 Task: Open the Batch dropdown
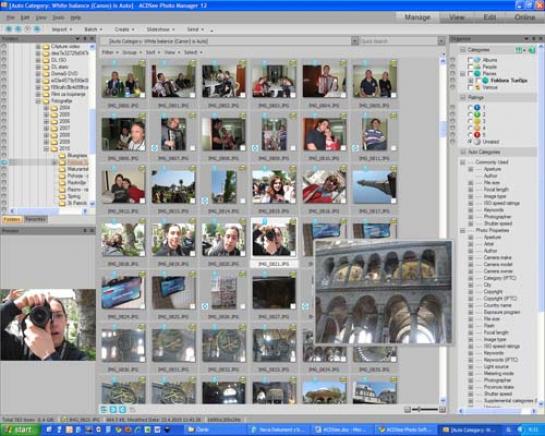93,30
